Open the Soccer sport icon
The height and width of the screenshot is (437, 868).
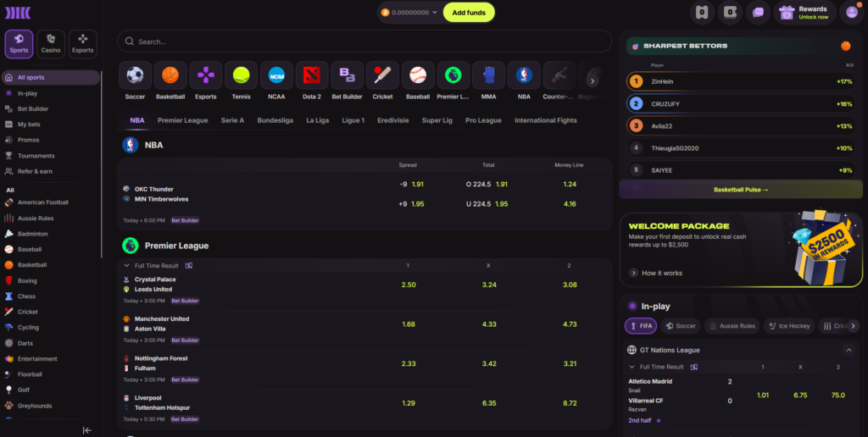(x=135, y=75)
